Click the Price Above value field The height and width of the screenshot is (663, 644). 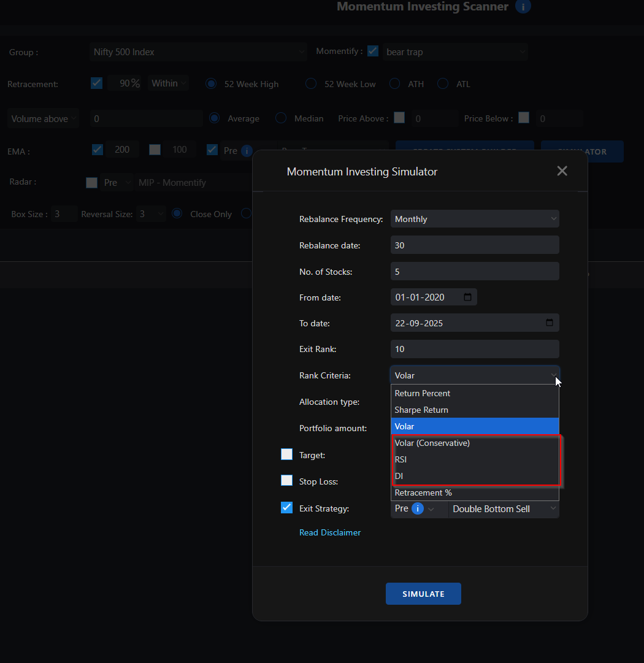click(434, 118)
